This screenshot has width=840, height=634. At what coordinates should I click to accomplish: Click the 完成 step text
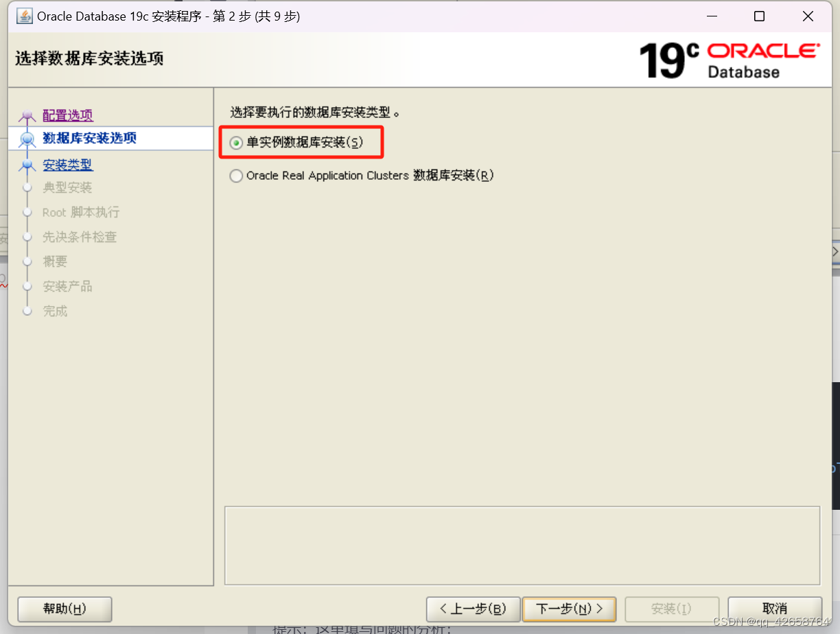coord(55,311)
